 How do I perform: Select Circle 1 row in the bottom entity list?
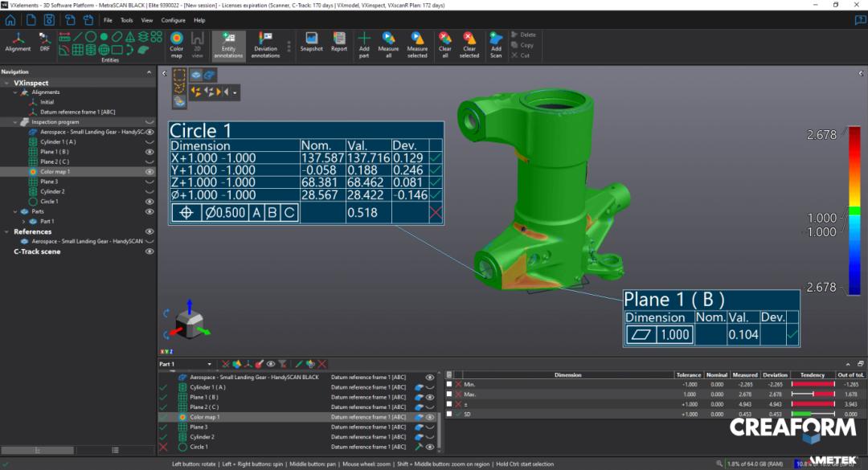pos(297,447)
